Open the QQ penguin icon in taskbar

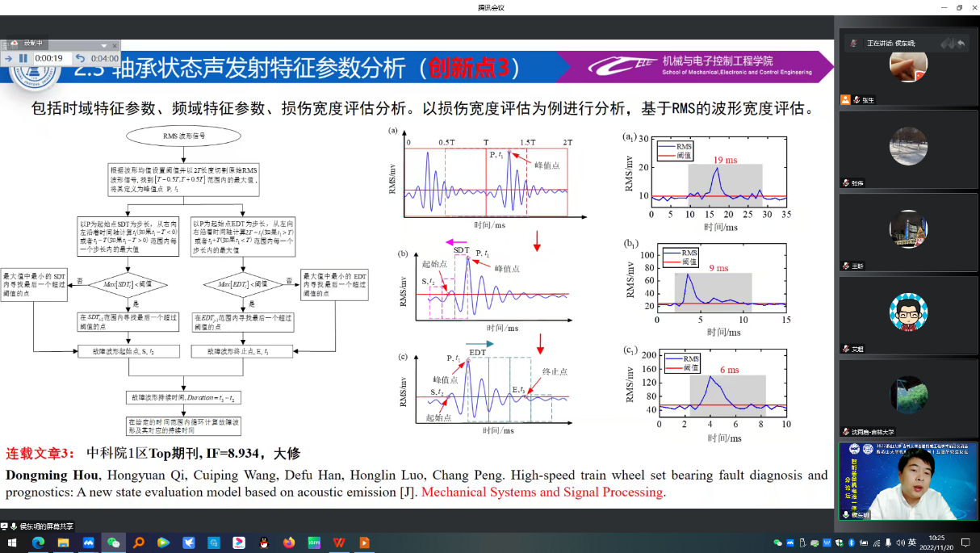pyautogui.click(x=264, y=543)
